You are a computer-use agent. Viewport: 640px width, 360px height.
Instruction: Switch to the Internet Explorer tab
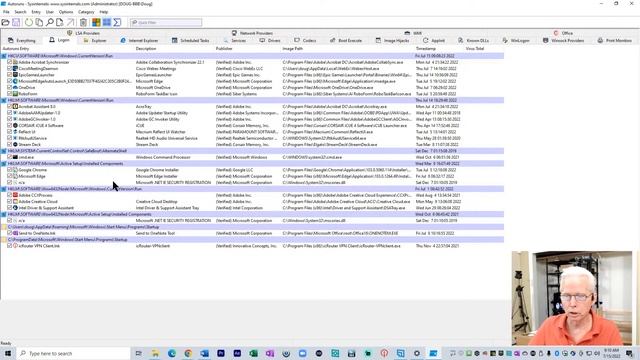tap(139, 40)
